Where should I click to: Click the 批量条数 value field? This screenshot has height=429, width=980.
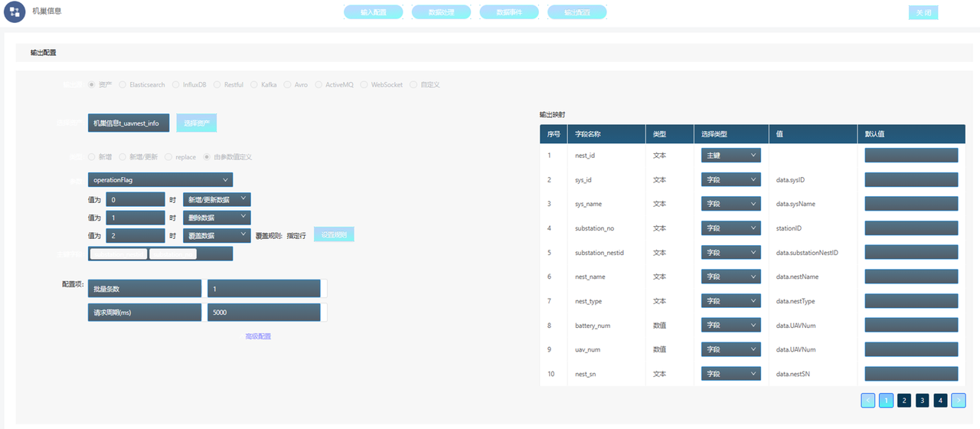[x=263, y=289]
